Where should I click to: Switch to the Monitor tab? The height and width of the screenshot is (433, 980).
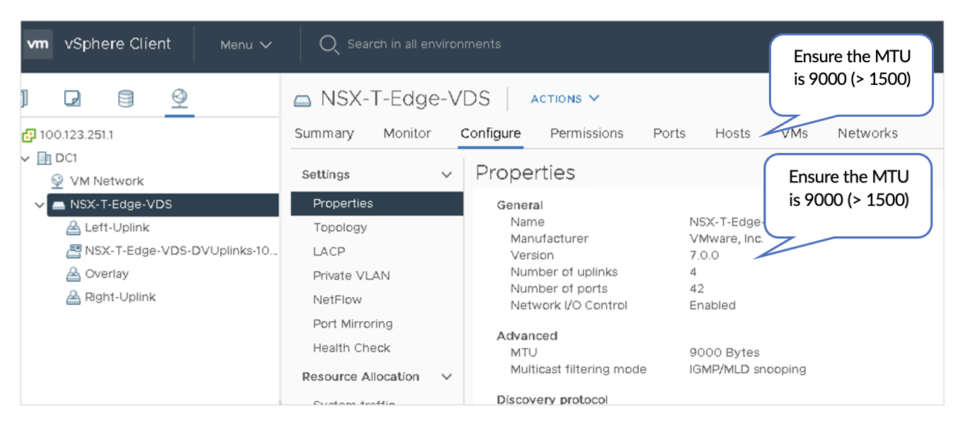click(406, 133)
